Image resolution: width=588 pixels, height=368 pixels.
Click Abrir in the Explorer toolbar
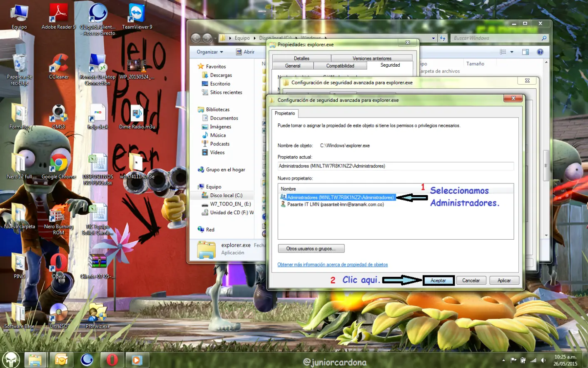[245, 52]
